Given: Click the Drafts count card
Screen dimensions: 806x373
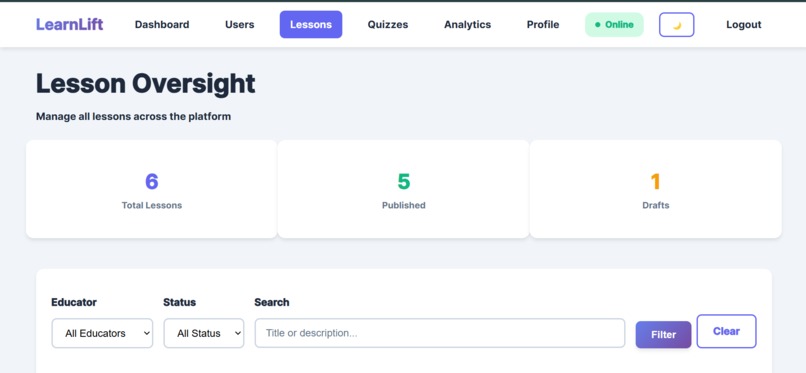Looking at the screenshot, I should (x=656, y=189).
